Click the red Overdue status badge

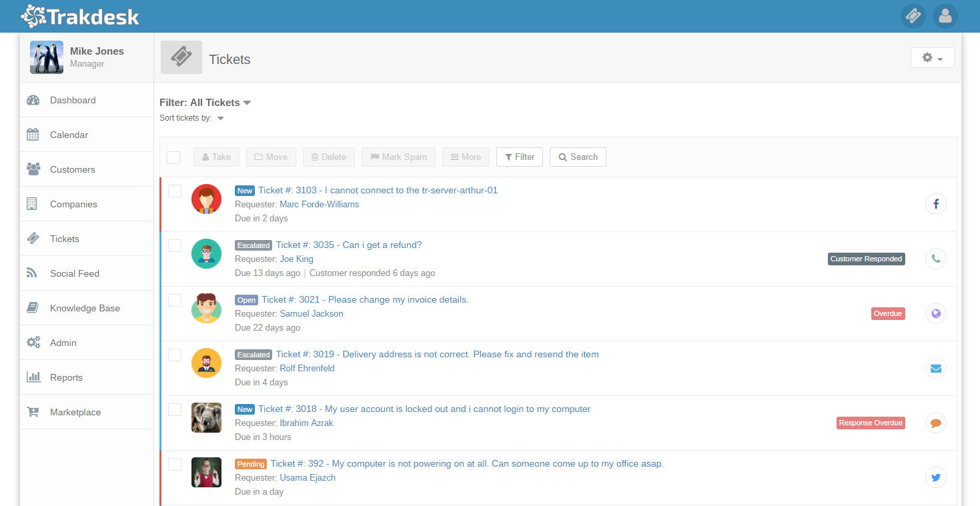[887, 313]
